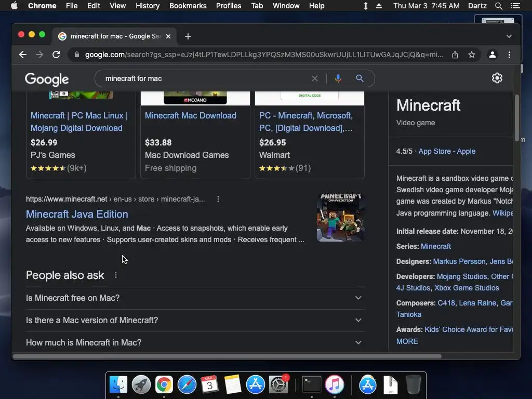Open the Bookmarks menu

point(188,6)
